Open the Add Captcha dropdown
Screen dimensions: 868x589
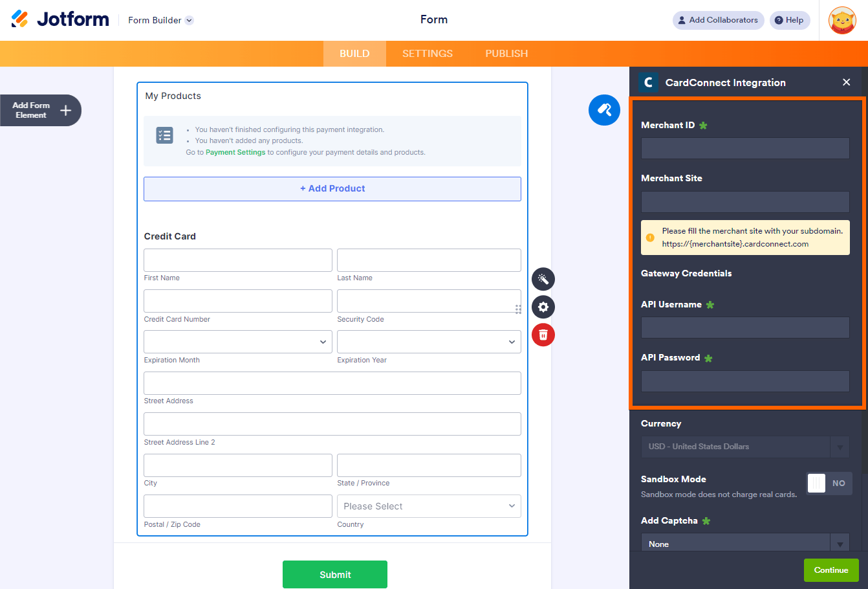click(745, 544)
